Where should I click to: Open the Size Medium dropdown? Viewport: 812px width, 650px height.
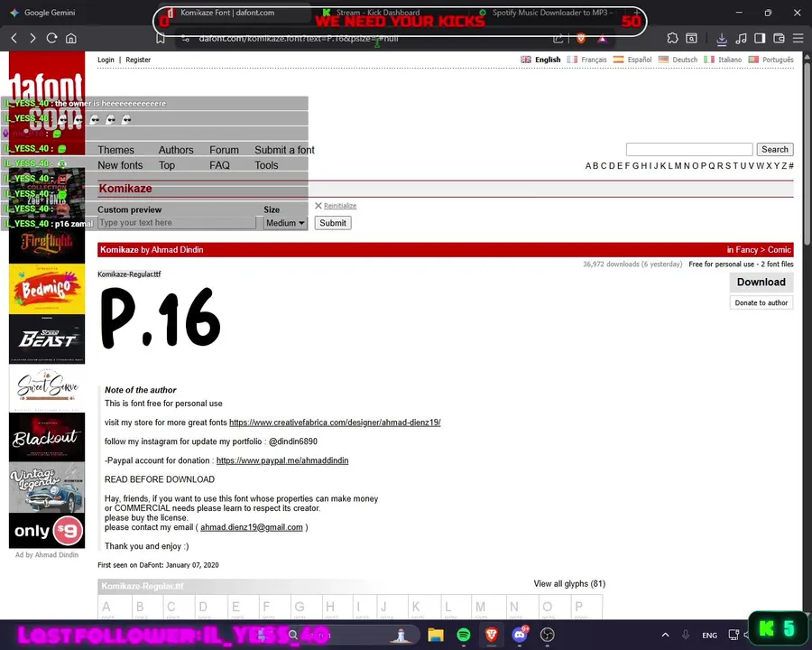[285, 223]
